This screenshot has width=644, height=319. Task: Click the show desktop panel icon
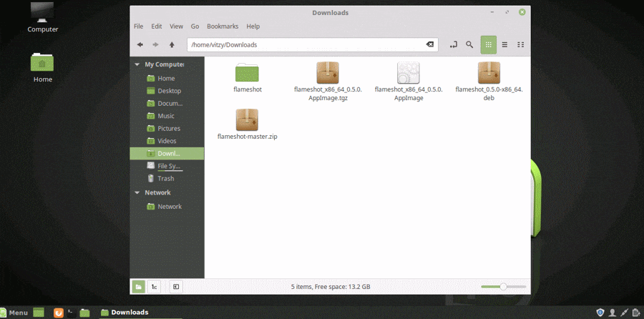(x=39, y=313)
